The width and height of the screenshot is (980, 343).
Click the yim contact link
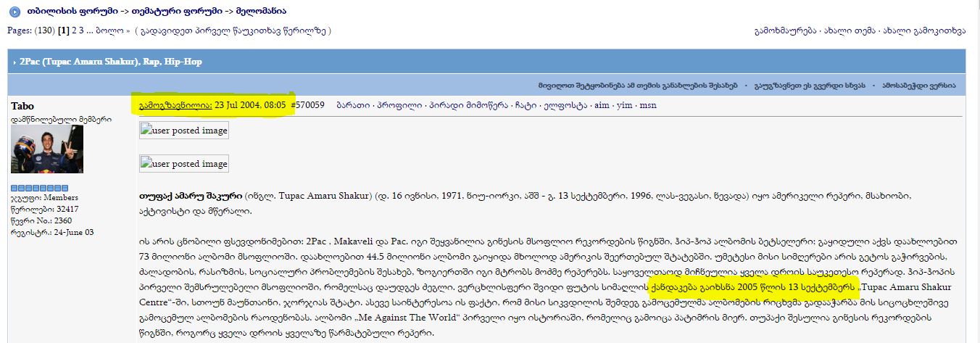[624, 105]
